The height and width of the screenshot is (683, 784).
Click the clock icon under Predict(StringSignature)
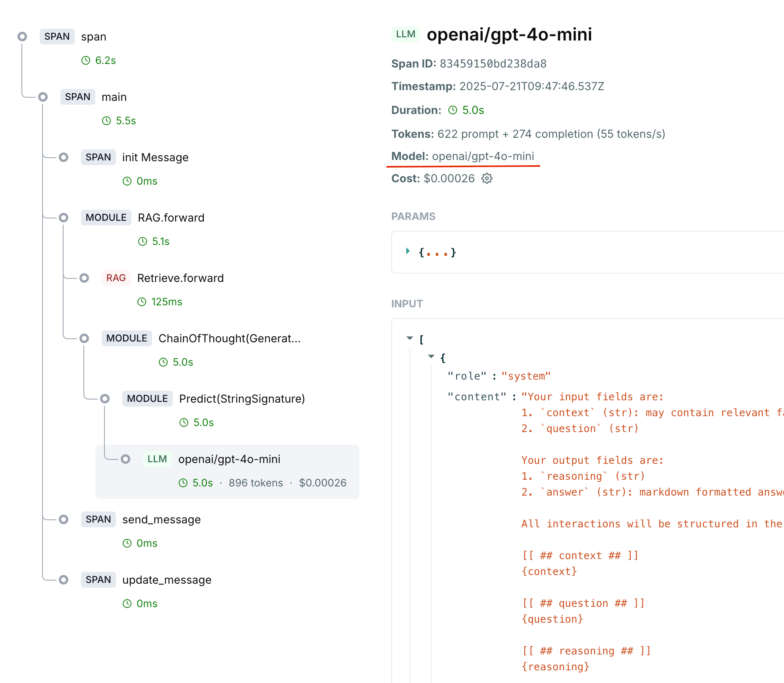(184, 423)
